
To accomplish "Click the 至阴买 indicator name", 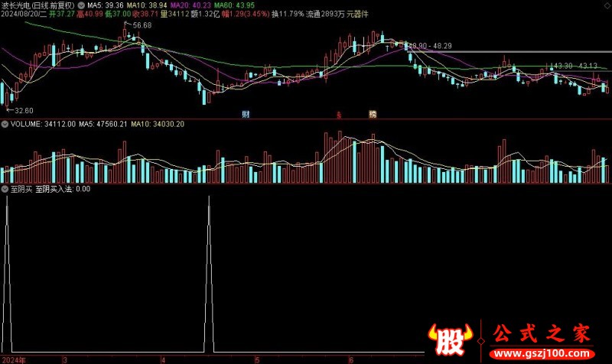I will point(21,189).
